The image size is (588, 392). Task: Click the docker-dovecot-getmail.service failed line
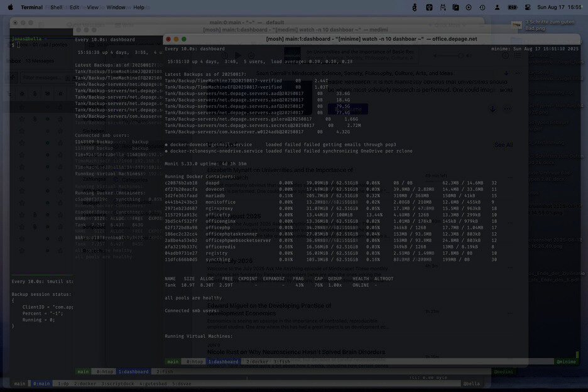281,144
